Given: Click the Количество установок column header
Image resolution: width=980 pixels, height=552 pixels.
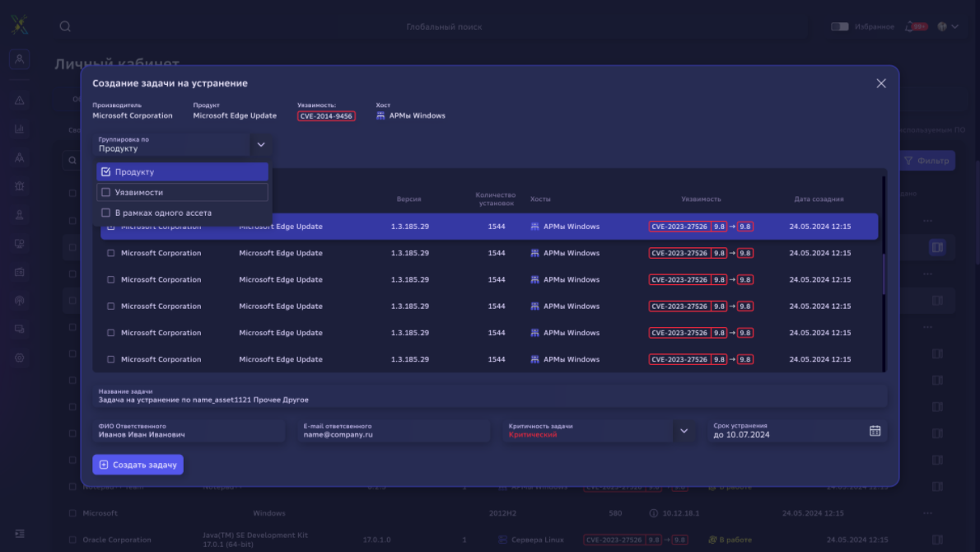Looking at the screenshot, I should [x=496, y=199].
